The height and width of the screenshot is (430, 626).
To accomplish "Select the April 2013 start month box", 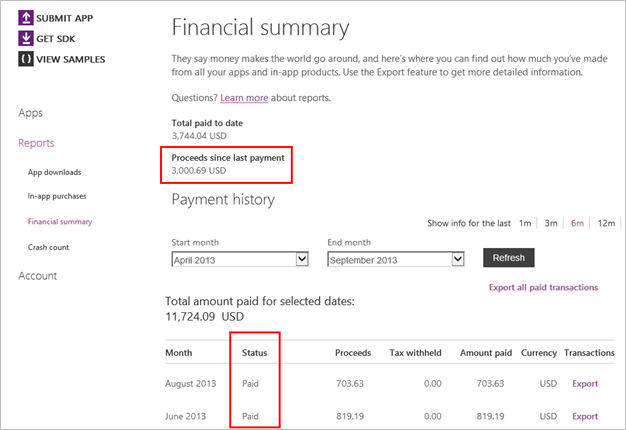I will (240, 259).
